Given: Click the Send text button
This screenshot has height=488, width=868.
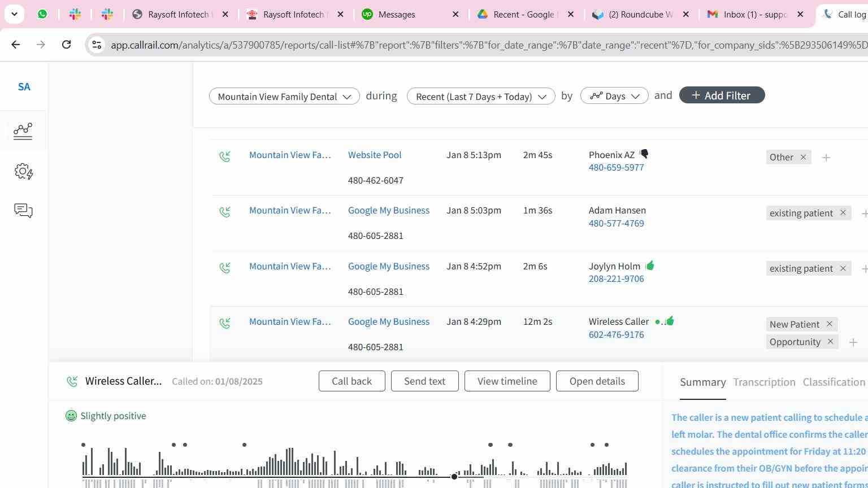Looking at the screenshot, I should point(424,381).
